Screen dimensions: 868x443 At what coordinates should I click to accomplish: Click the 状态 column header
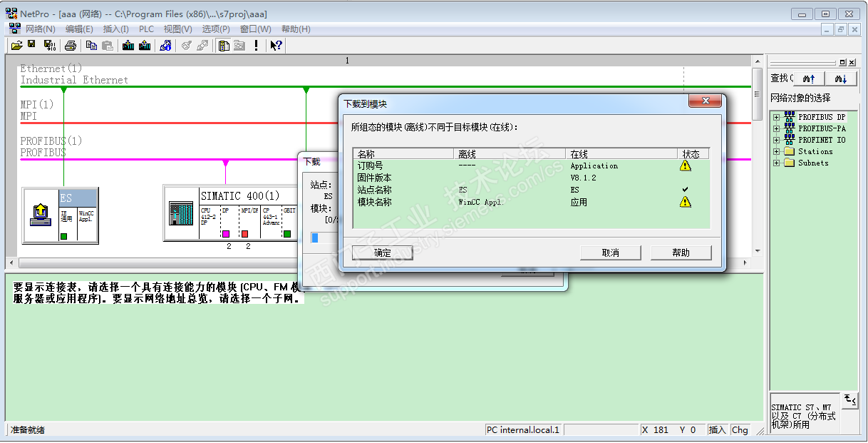pos(693,153)
